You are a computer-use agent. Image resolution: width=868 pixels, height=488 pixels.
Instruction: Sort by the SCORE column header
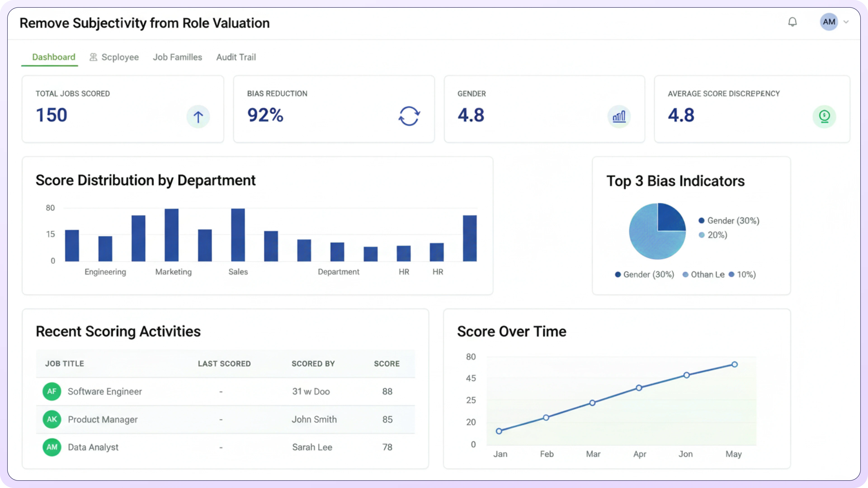(x=387, y=364)
